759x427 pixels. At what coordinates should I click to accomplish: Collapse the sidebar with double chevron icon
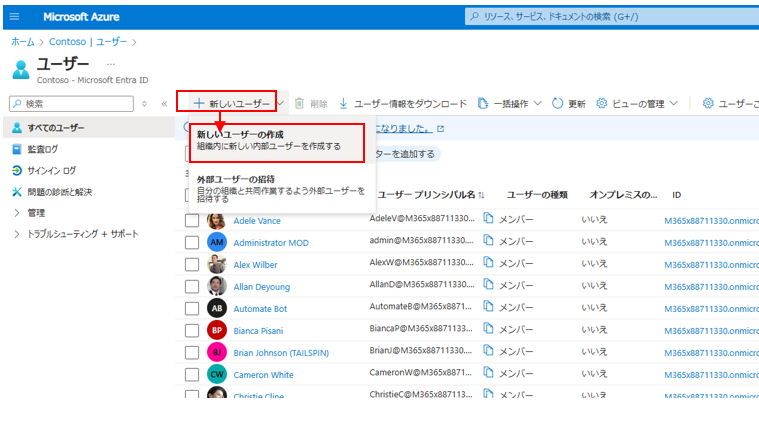[x=164, y=104]
